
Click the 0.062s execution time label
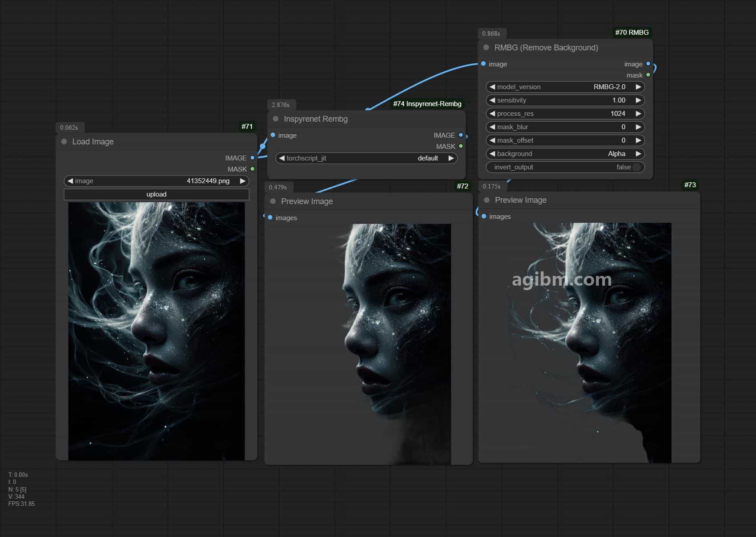(x=69, y=127)
